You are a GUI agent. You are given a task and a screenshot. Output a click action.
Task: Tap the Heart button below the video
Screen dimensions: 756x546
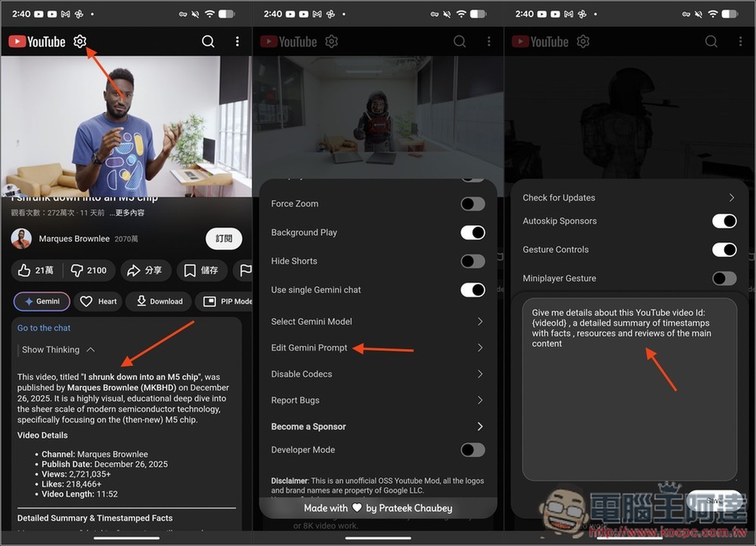coord(98,301)
